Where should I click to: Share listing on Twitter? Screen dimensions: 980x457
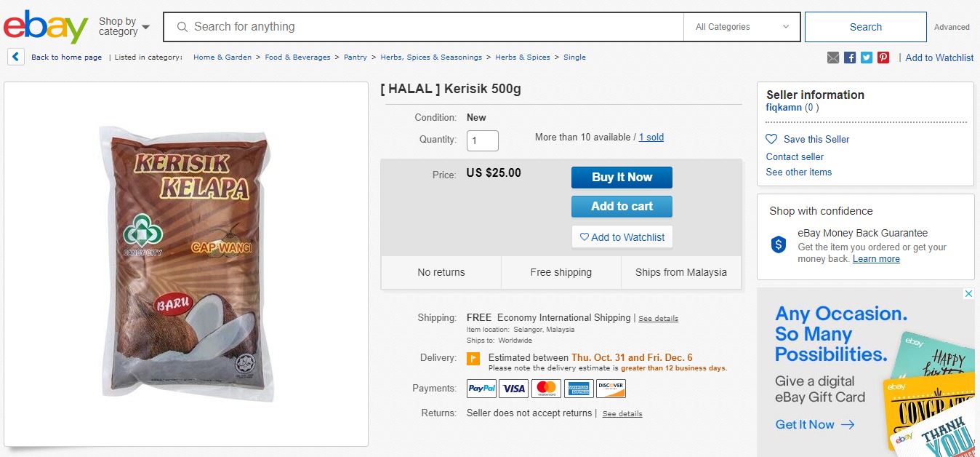tap(867, 57)
